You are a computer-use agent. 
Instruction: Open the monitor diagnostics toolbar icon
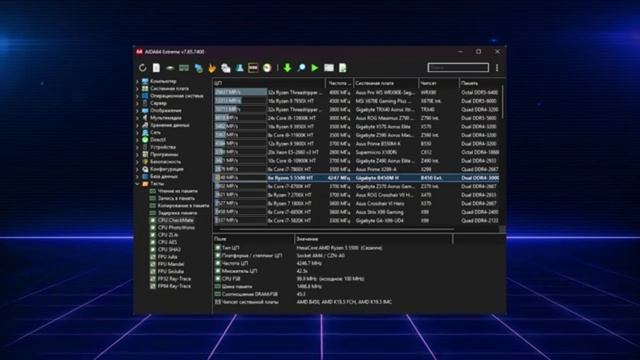point(226,68)
